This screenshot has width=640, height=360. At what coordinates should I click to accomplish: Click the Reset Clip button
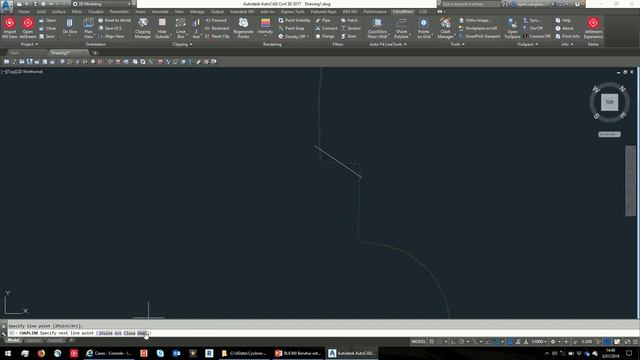click(x=217, y=36)
